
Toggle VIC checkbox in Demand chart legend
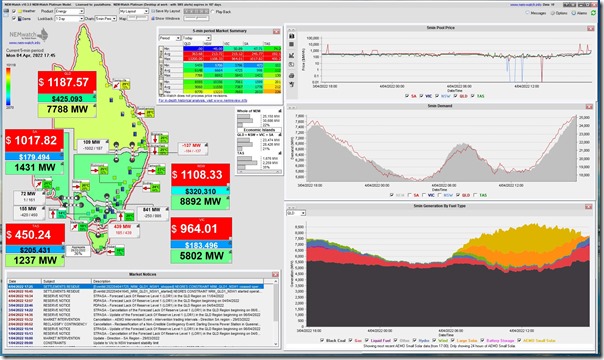[424, 195]
